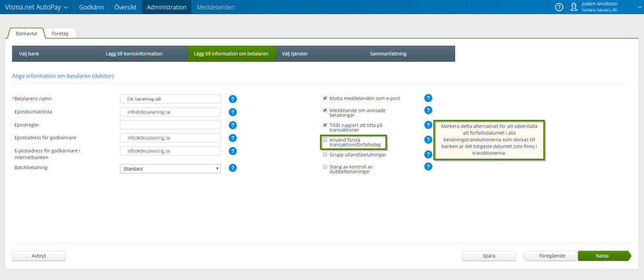Click 'Ange information om betalaren (debitor)' heading
Image resolution: width=644 pixels, height=280 pixels.
[x=63, y=76]
